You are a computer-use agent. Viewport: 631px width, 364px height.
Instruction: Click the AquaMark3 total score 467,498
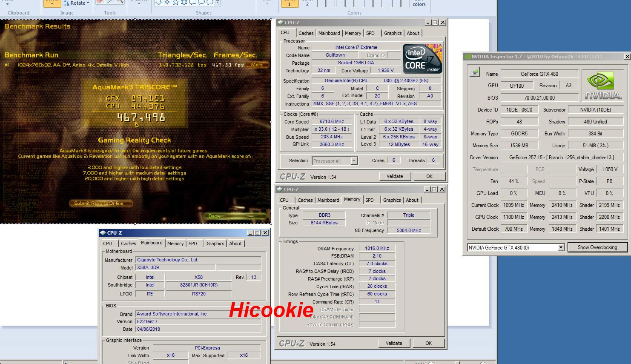[x=141, y=118]
